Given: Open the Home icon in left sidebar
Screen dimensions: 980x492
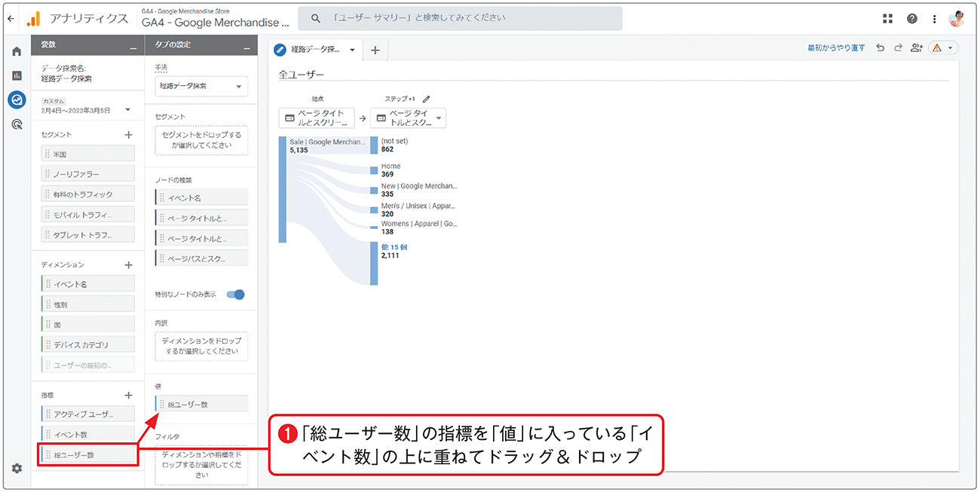Looking at the screenshot, I should pos(17,52).
